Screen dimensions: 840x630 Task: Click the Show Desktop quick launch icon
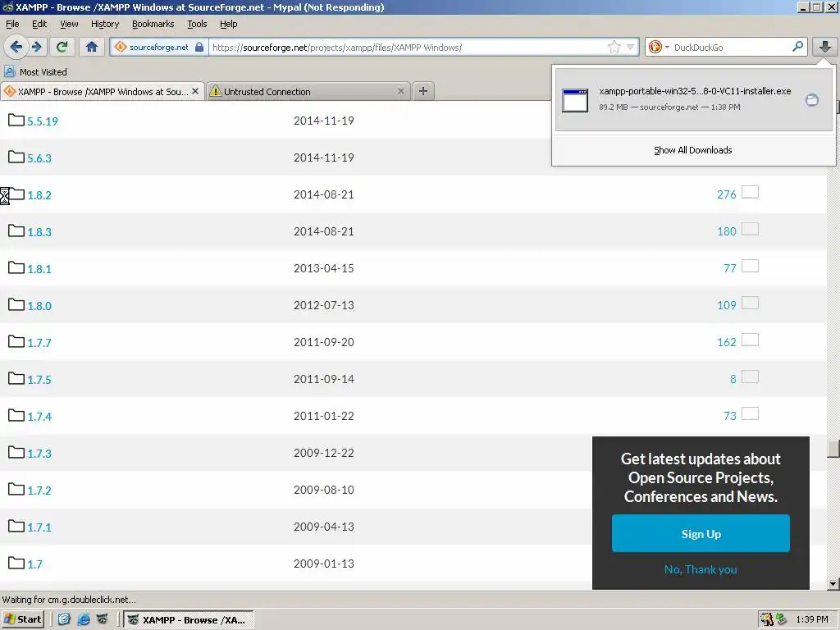tap(64, 619)
